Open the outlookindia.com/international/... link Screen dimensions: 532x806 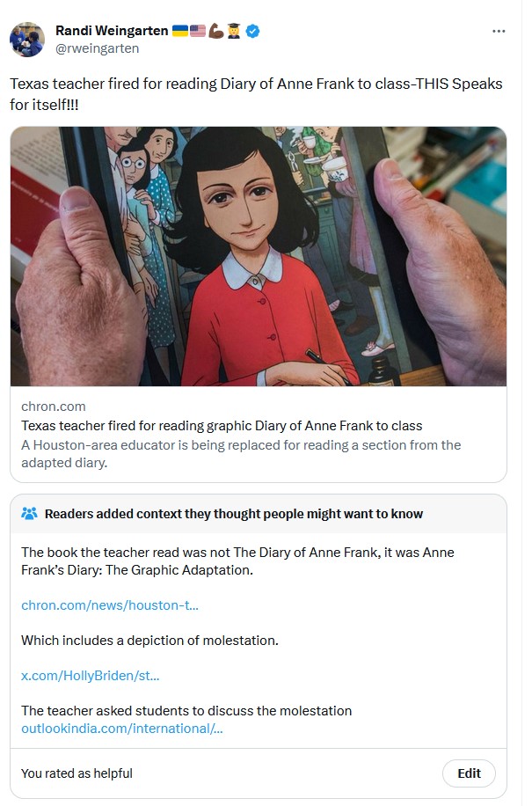click(x=121, y=729)
